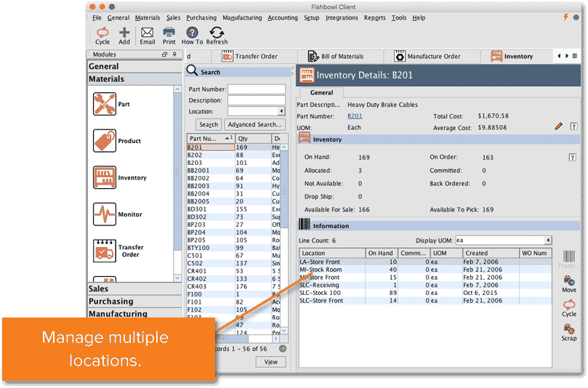This screenshot has height=388, width=588.
Task: Select the LA-Store Front location row
Action: [425, 262]
